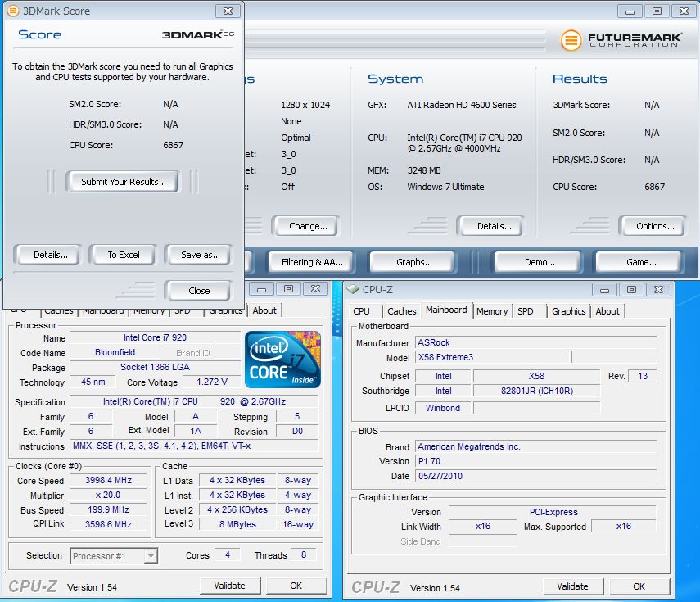Select the Graphics tab in the right CPU-Z window
Screen dimensions: 700x602
[568, 311]
